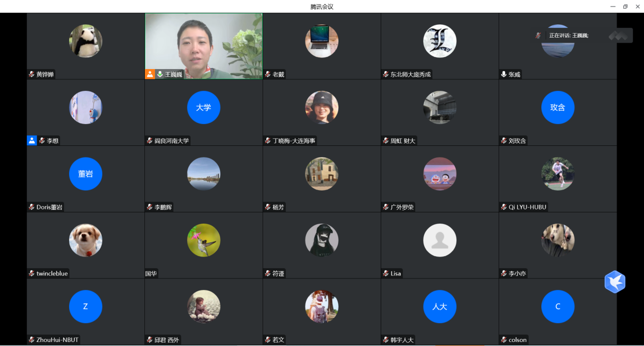Select the blue 人大 avatar circle

click(440, 307)
